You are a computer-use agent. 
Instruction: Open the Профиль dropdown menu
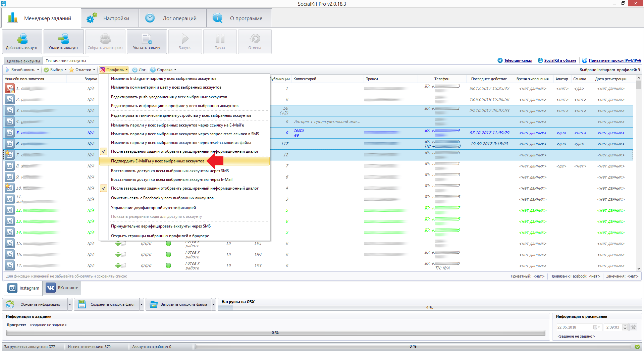[114, 70]
